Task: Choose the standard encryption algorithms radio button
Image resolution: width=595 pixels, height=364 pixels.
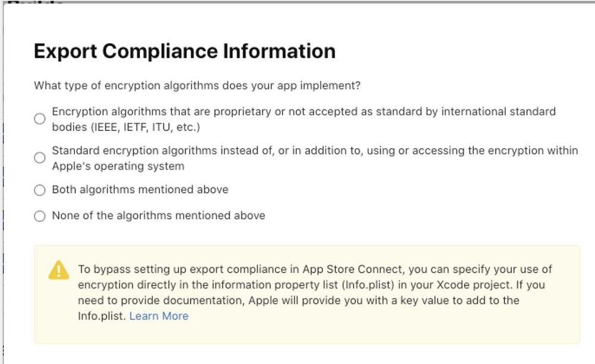Action: point(40,158)
